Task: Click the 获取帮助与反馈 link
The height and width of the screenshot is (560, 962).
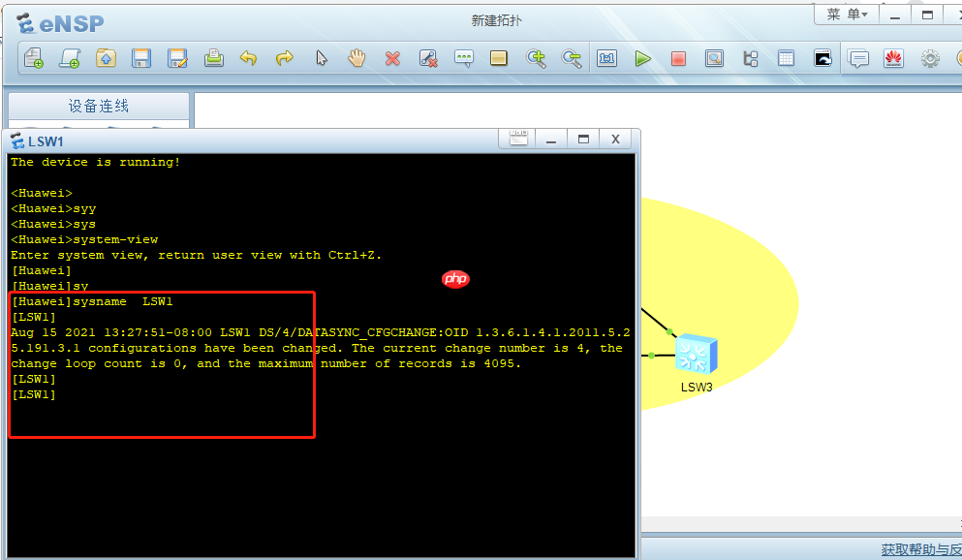Action: [x=921, y=549]
